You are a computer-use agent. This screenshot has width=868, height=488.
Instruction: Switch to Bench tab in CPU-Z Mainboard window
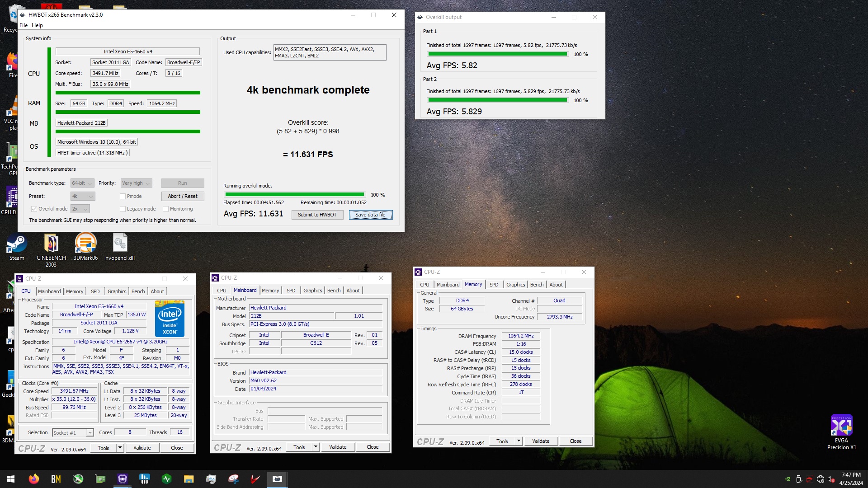click(334, 291)
